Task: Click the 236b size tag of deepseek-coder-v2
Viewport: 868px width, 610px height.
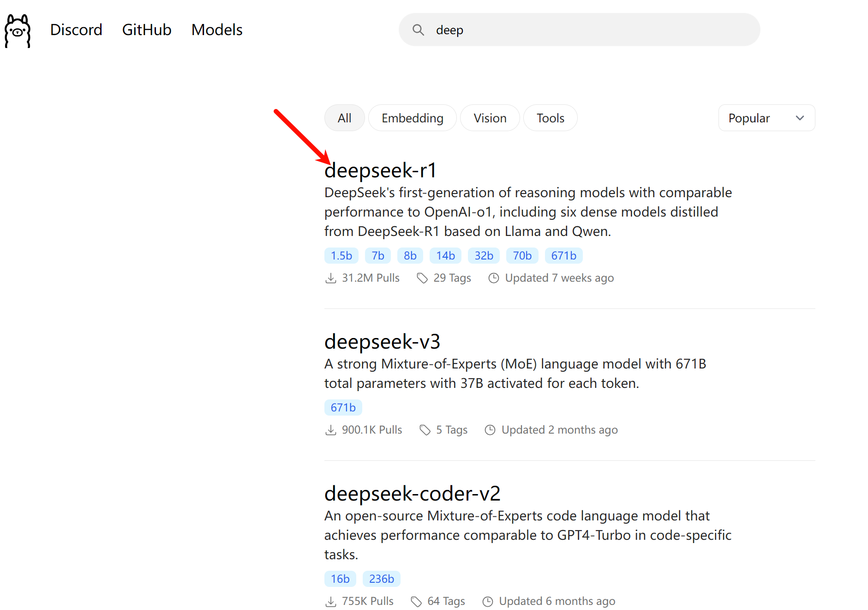Action: click(382, 579)
